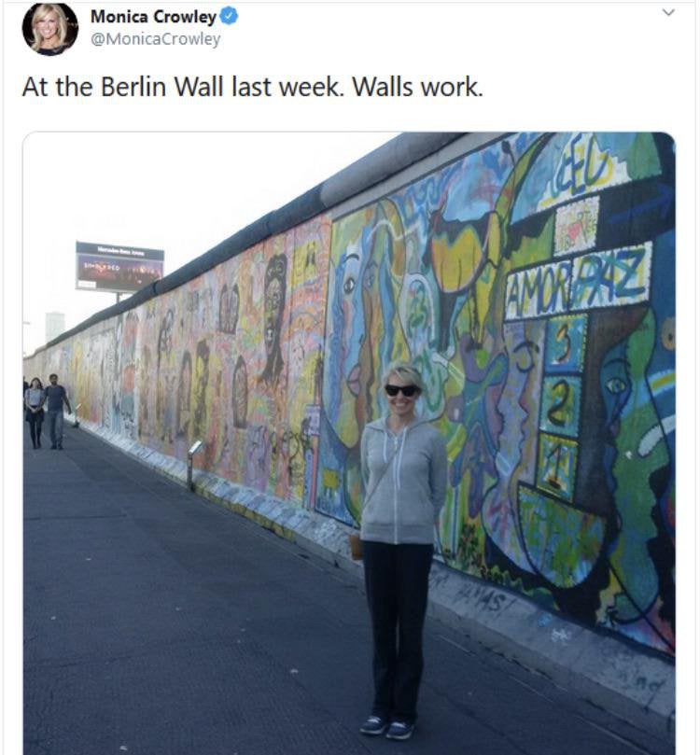
Task: Click the tweet text 'Walls work.'
Action: (417, 87)
